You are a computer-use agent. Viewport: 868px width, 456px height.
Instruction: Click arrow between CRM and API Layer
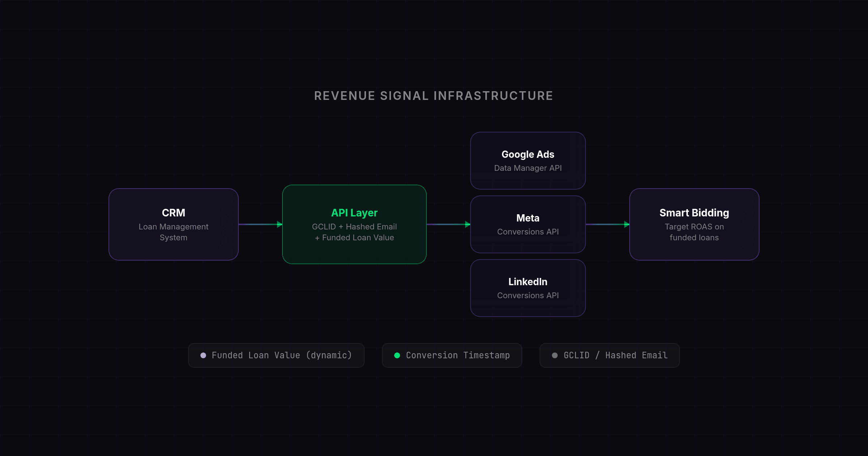pyautogui.click(x=260, y=224)
